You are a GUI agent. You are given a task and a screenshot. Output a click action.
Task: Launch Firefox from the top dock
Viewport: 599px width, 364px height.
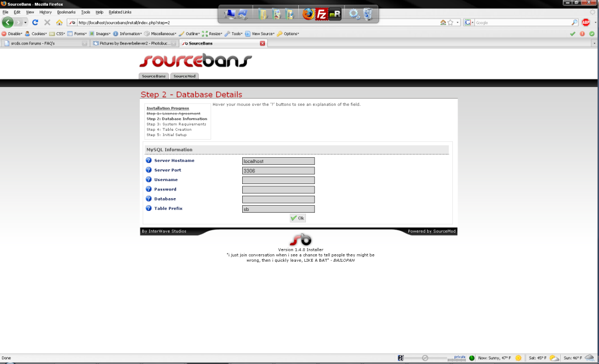pos(308,14)
